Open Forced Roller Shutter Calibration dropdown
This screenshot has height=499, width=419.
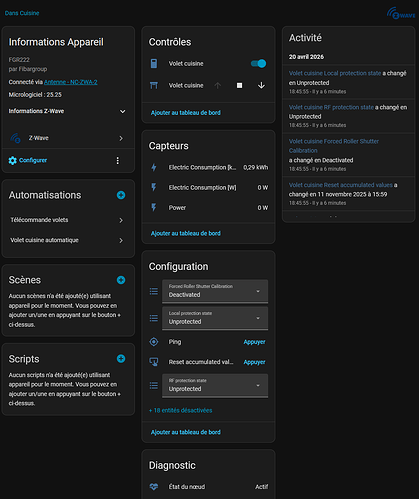click(215, 291)
